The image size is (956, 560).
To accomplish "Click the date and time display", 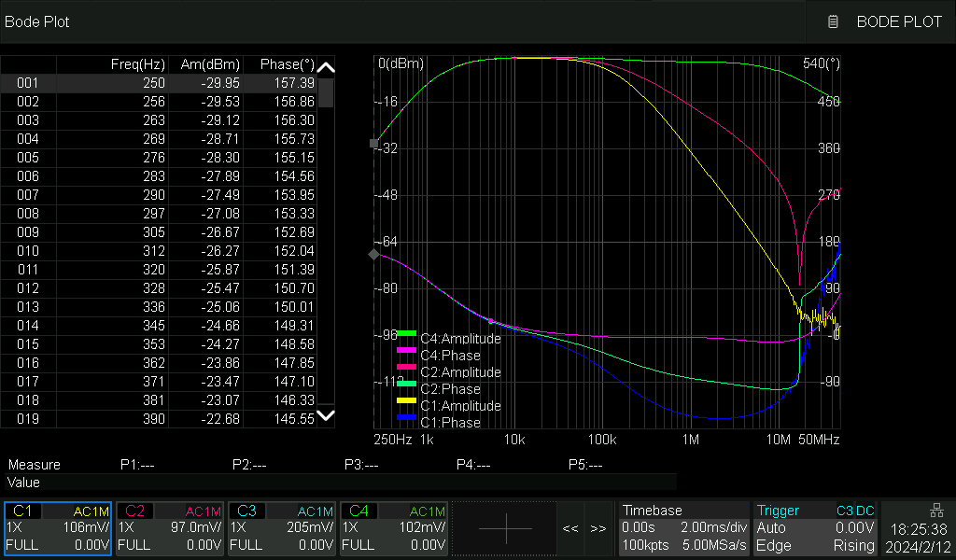I will (919, 538).
